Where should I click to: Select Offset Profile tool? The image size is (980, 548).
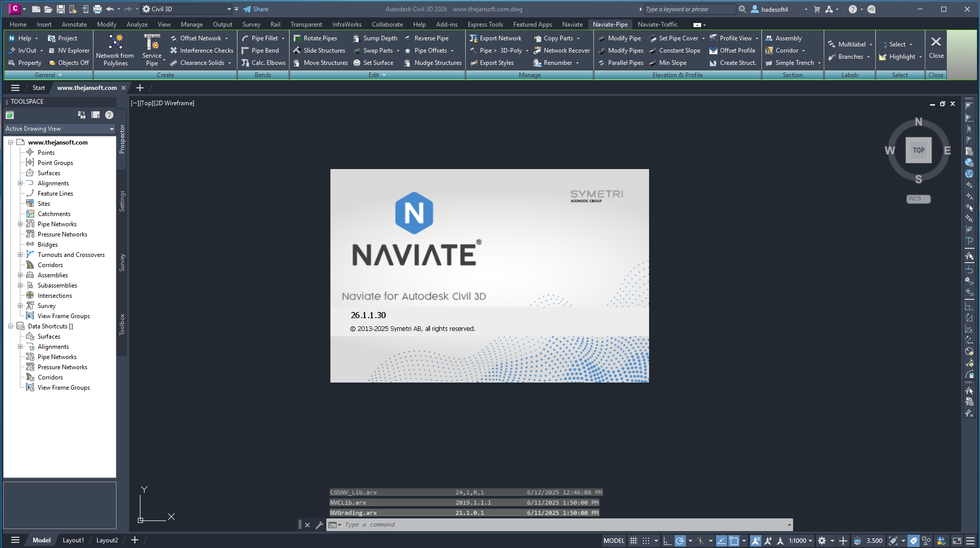[732, 51]
